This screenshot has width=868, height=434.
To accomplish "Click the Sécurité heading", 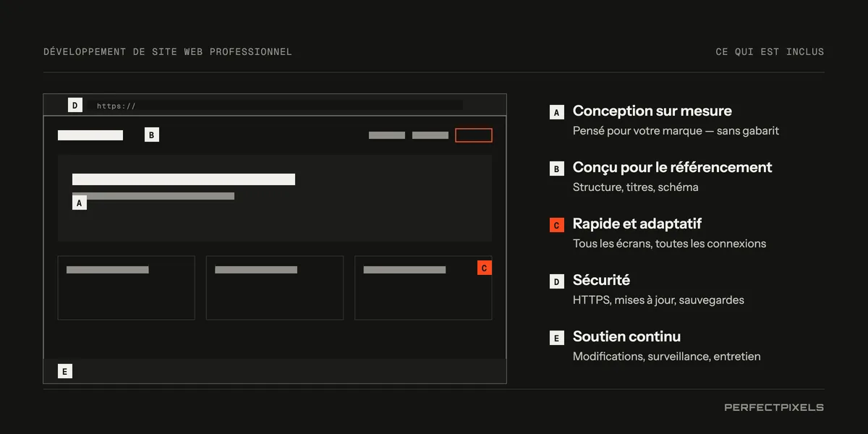I will [x=601, y=280].
